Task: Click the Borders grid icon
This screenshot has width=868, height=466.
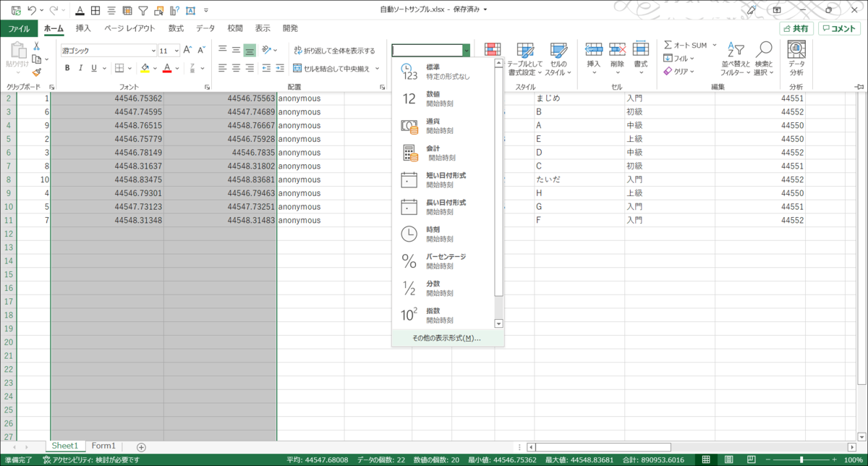Action: pos(119,69)
